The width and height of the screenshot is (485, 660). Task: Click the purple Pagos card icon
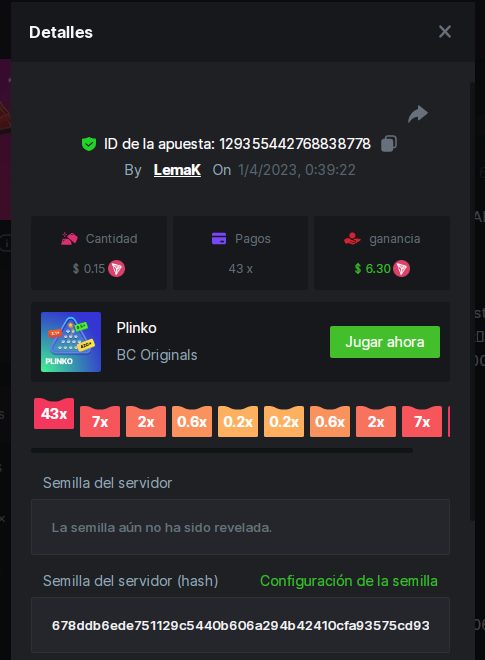[x=219, y=239]
